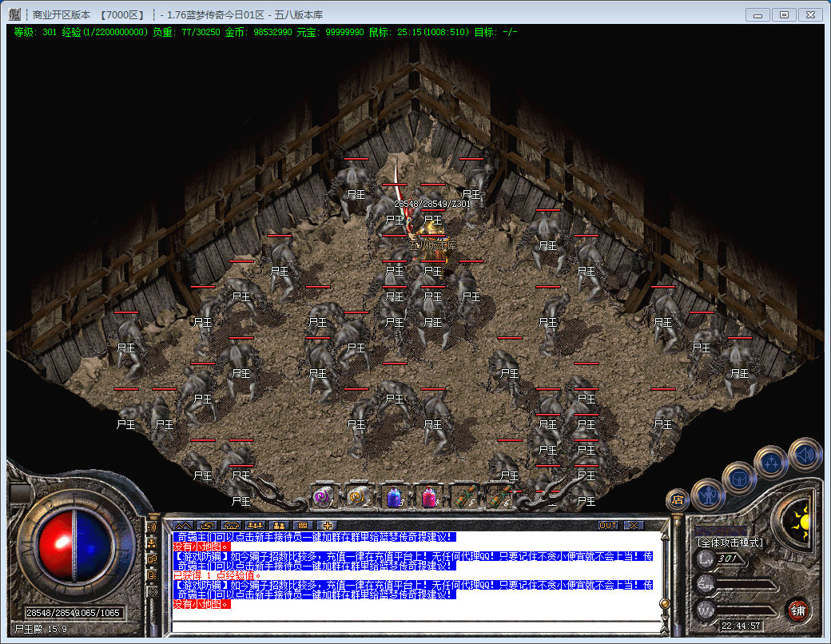This screenshot has width=831, height=644.
Task: Click the chat scrollbar up arrow
Action: coord(664,537)
